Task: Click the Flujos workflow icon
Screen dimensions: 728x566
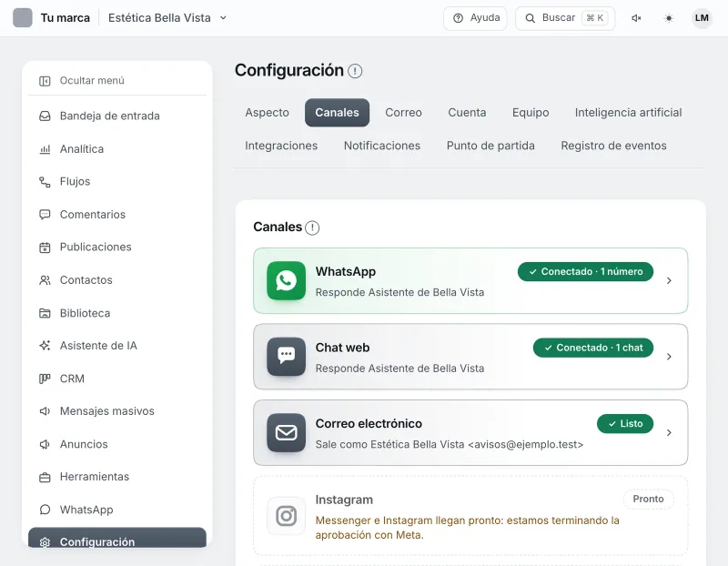Action: click(45, 182)
